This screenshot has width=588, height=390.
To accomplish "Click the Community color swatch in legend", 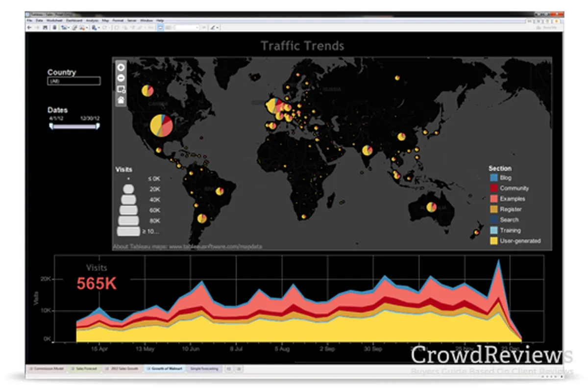I will tap(493, 188).
